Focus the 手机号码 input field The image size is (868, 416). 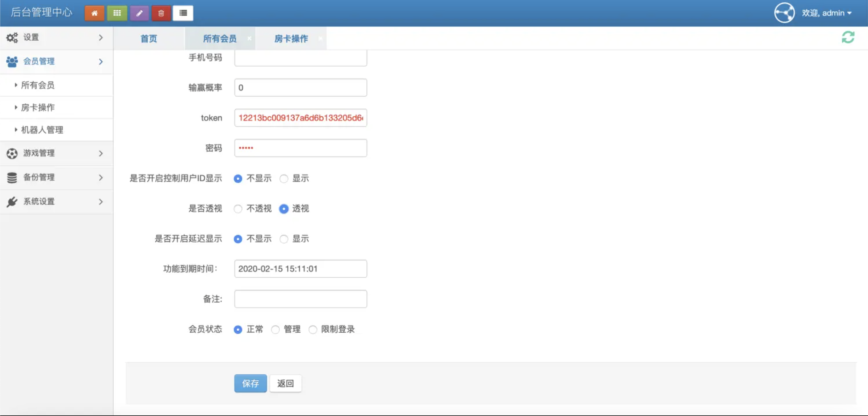pyautogui.click(x=301, y=58)
